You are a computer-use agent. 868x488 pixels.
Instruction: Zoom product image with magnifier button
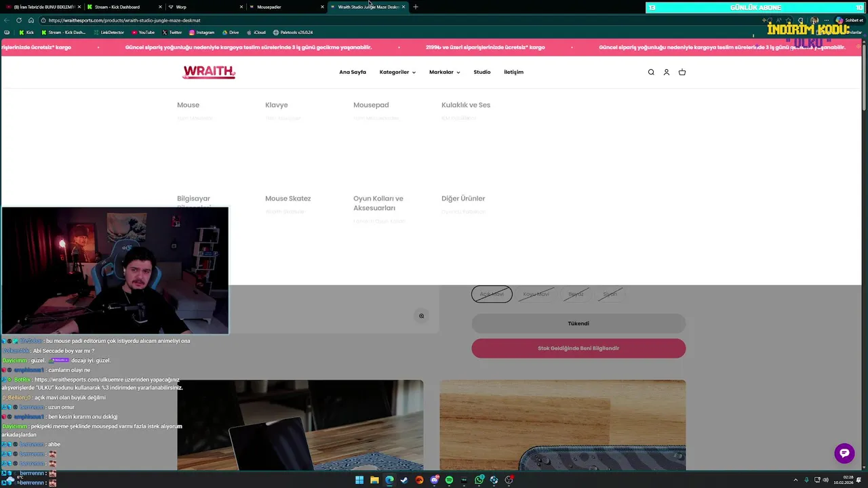pos(421,316)
